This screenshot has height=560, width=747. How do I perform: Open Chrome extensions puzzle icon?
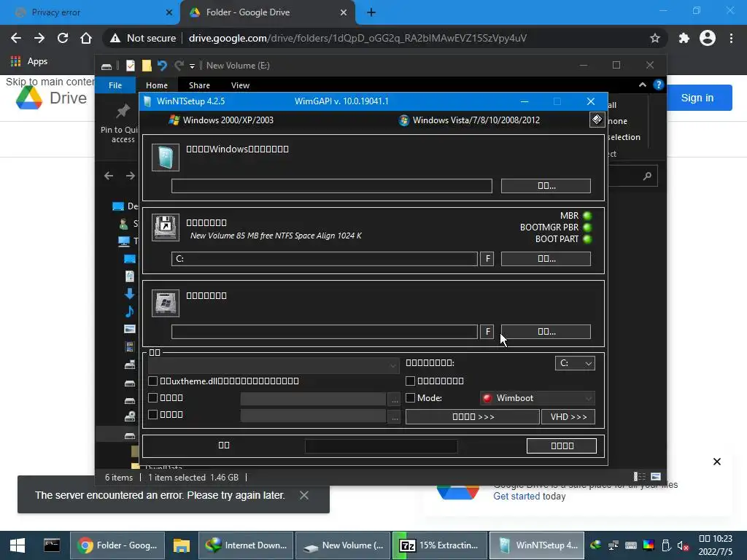(684, 38)
